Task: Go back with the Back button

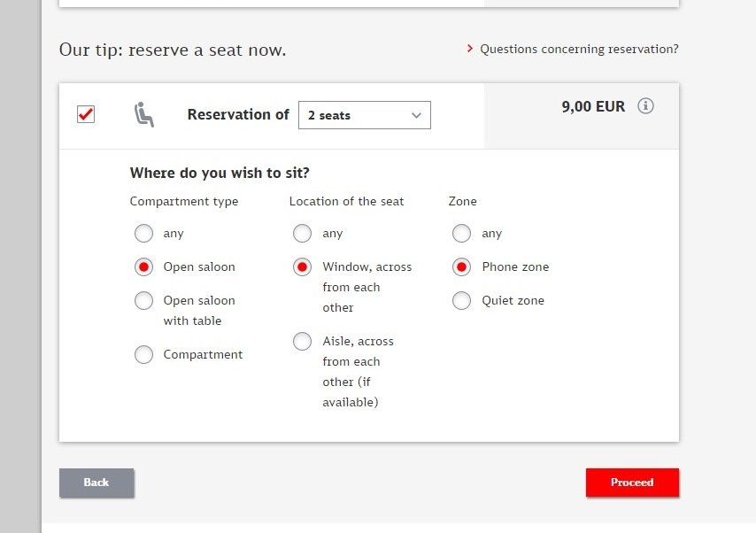Action: click(96, 483)
